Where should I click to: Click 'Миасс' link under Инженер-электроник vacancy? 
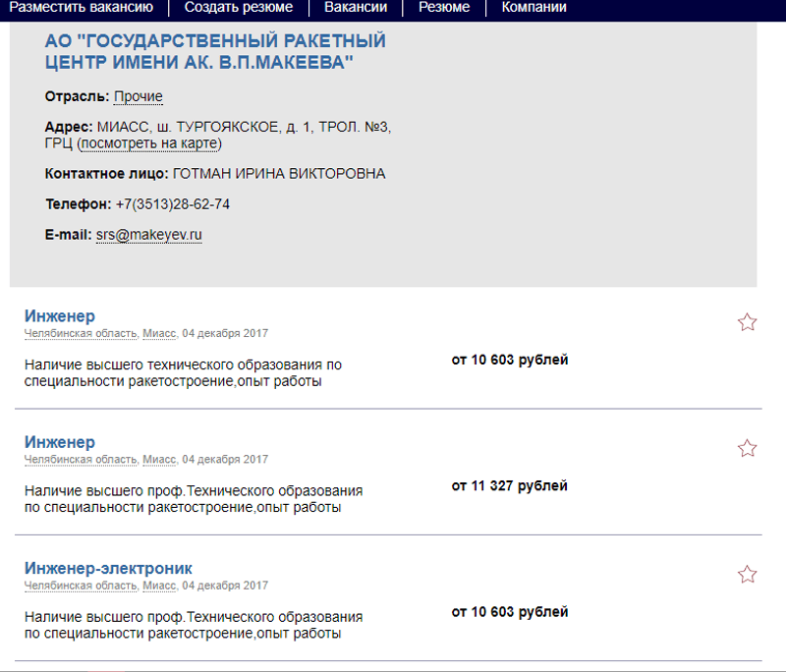pos(159,586)
